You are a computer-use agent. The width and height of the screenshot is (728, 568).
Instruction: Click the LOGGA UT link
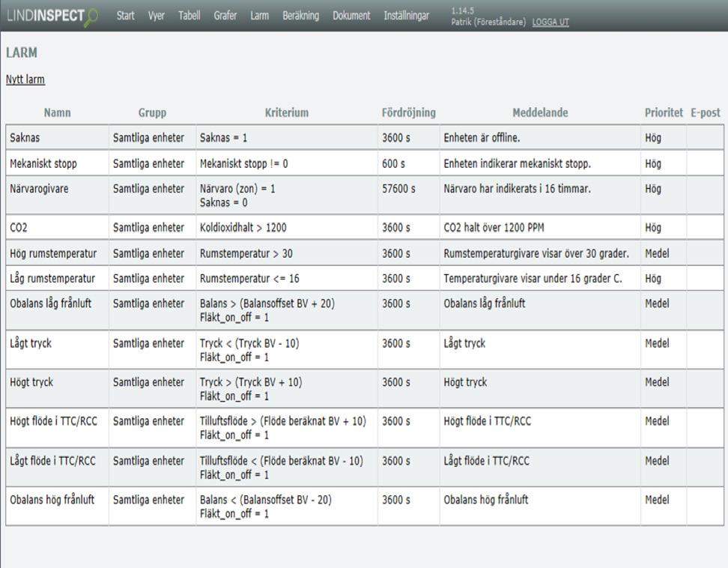550,22
